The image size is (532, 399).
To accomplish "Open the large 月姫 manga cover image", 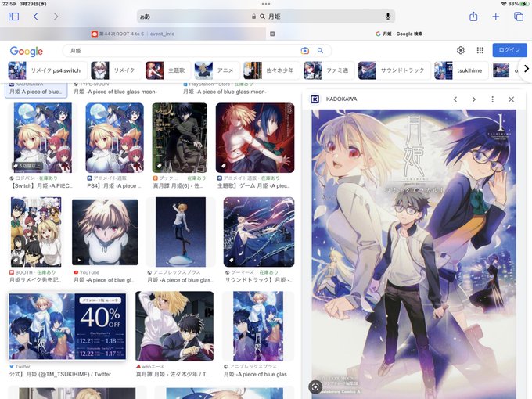I will tap(414, 253).
